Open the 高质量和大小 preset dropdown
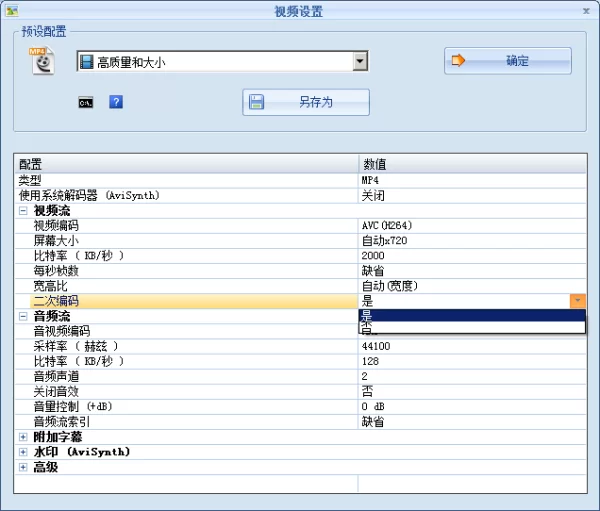 (360, 62)
